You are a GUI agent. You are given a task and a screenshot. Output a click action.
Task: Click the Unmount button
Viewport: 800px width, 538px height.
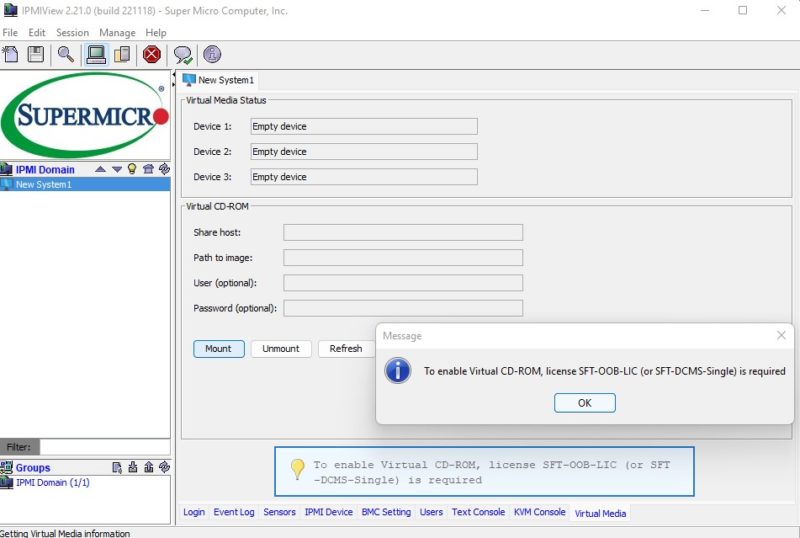click(x=281, y=349)
